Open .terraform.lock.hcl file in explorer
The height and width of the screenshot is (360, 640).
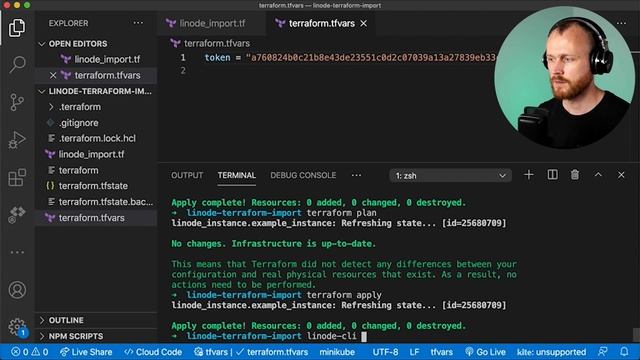pos(97,138)
